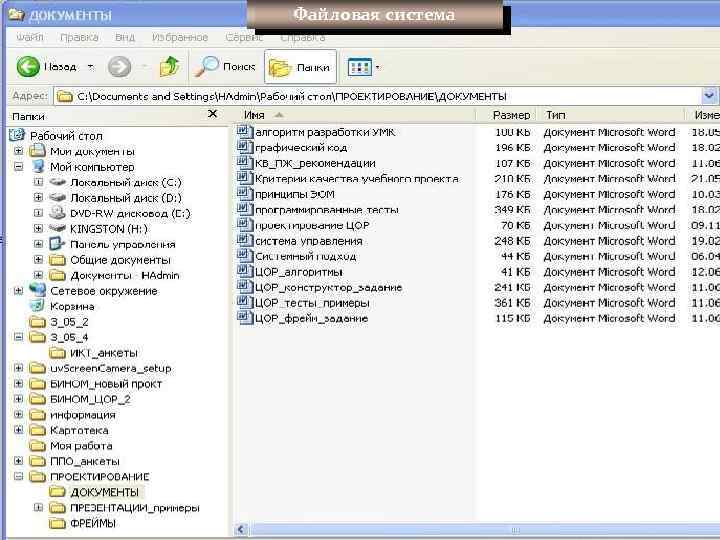720x540 pixels.
Task: Open the Back history dropdown arrow
Action: tap(91, 67)
